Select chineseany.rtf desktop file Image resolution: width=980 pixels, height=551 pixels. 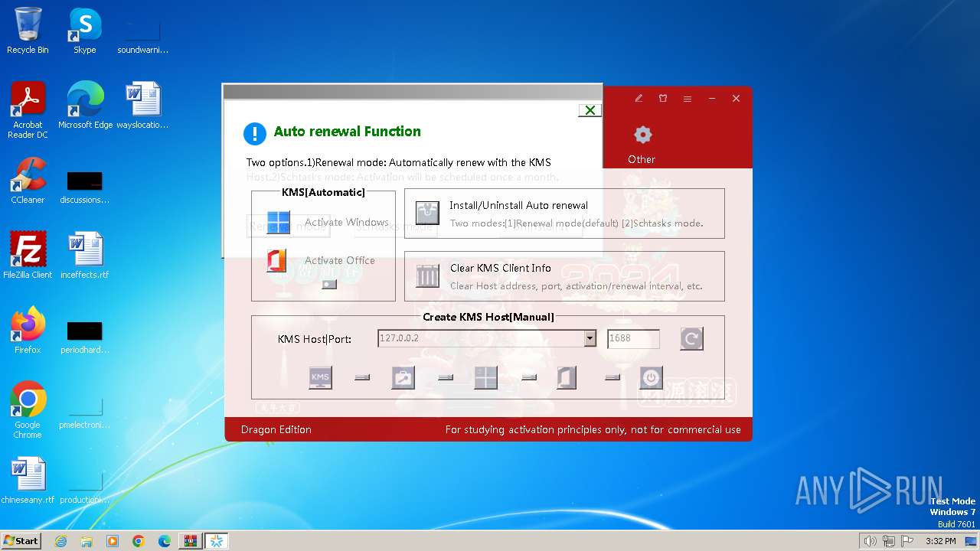[x=28, y=481]
